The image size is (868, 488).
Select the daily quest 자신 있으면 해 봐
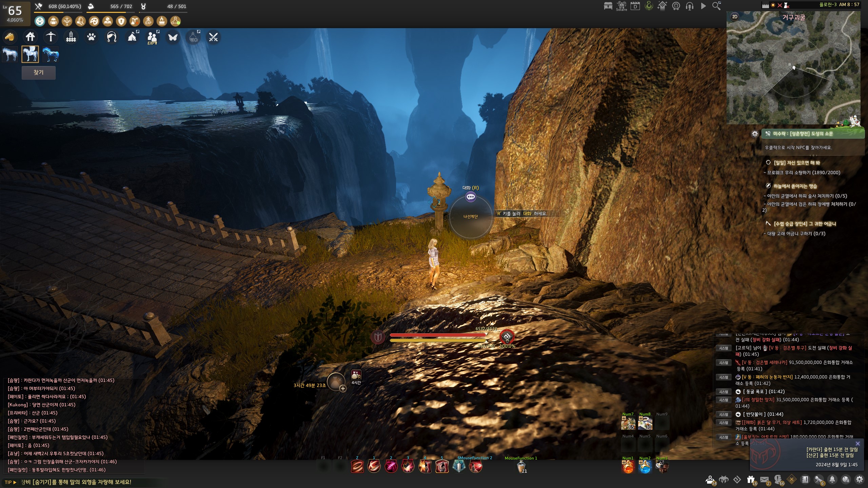click(796, 163)
